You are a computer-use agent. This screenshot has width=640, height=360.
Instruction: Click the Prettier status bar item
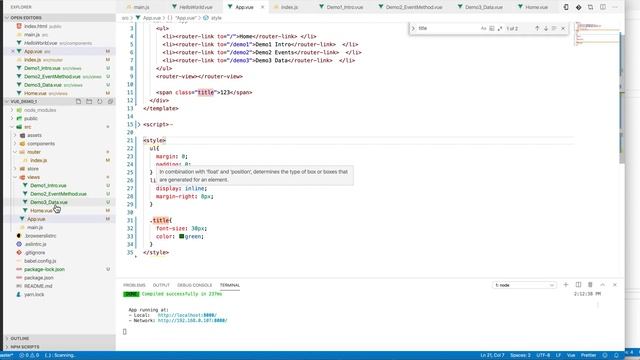pyautogui.click(x=589, y=355)
